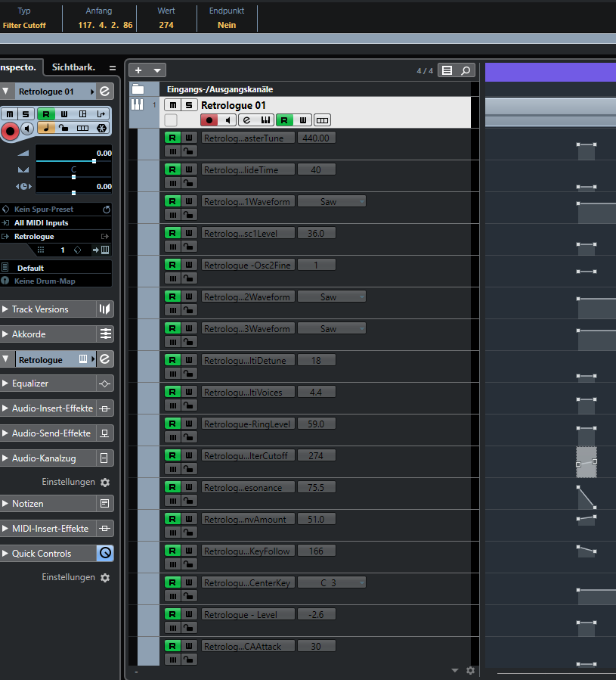Select FilterCutoff automation parameter name
The image size is (616, 680).
pos(248,455)
